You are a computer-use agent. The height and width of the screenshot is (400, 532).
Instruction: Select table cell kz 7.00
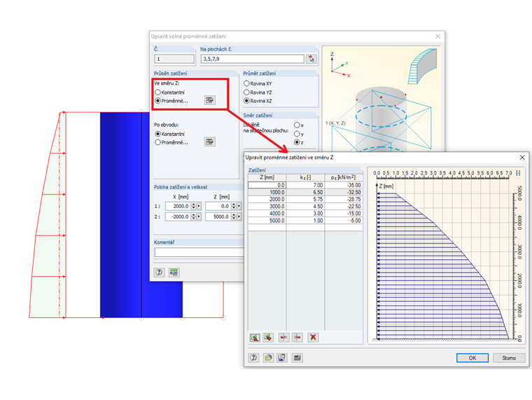[x=306, y=185]
